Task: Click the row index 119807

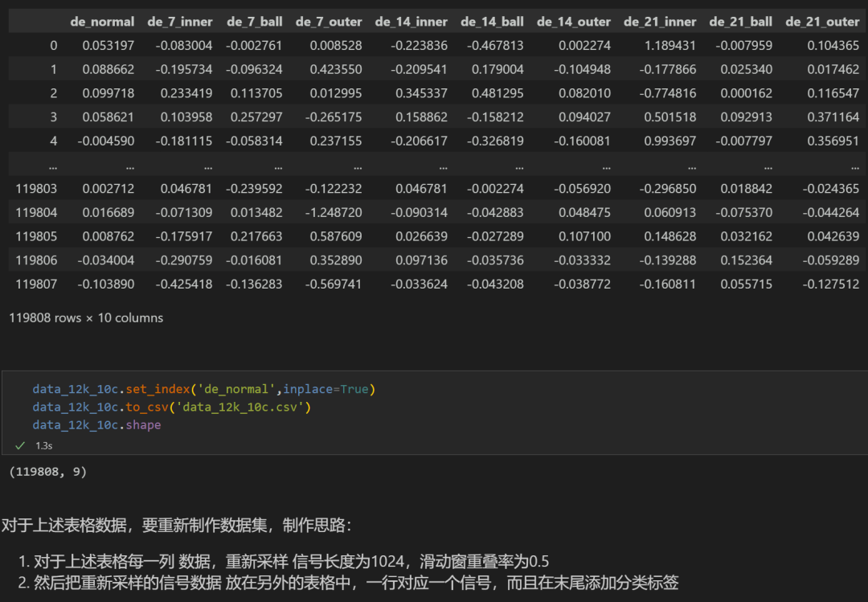Action: pyautogui.click(x=37, y=283)
